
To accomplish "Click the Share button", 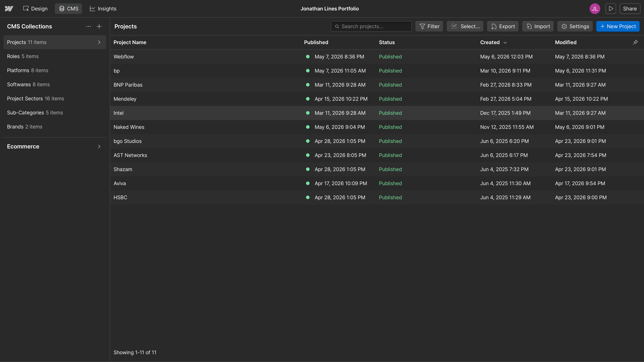I will [630, 9].
